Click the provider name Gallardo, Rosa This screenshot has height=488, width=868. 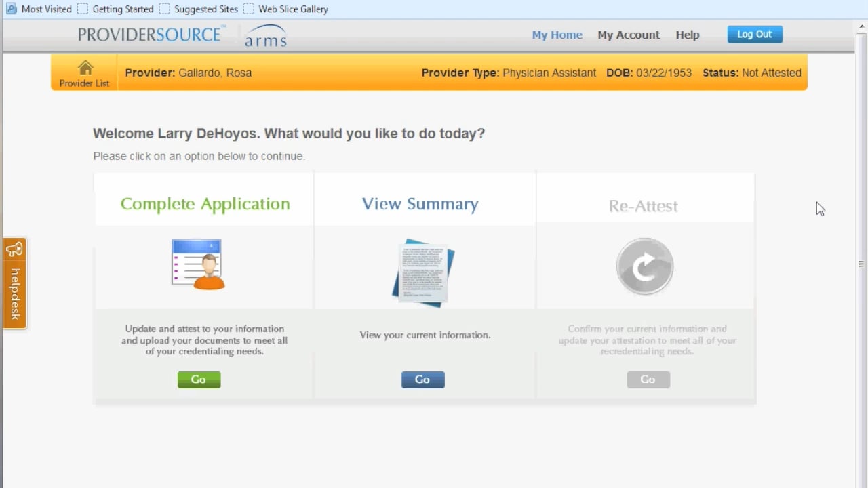point(215,73)
